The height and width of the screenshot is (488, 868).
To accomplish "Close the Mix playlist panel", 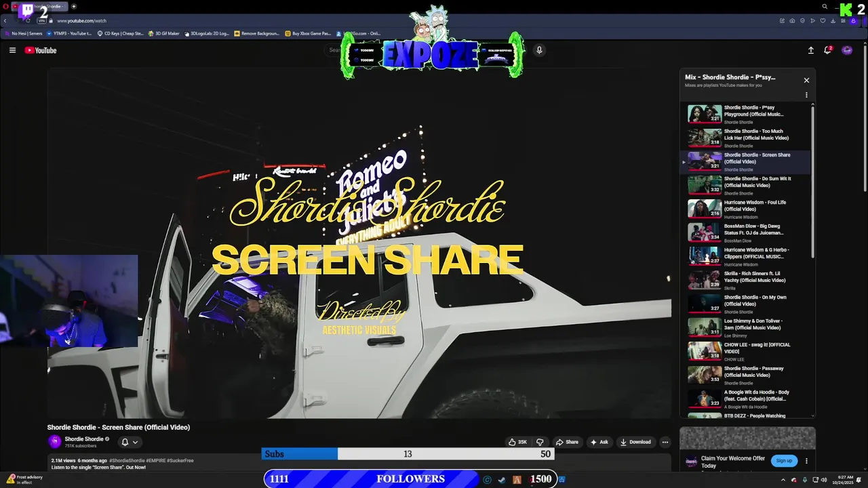I will 806,80.
